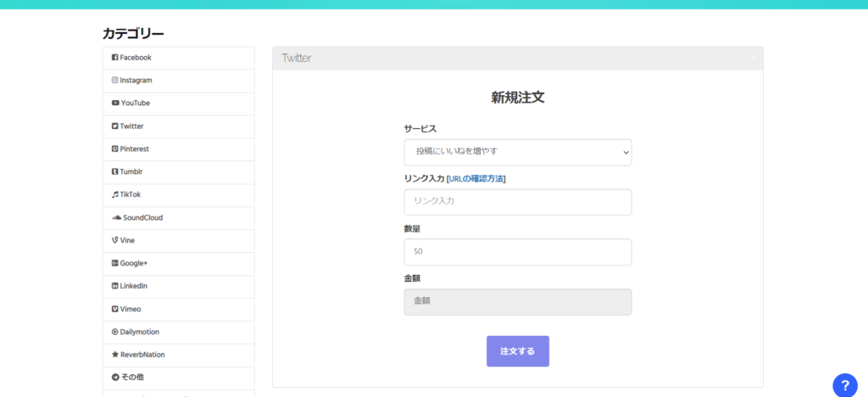Image resolution: width=868 pixels, height=397 pixels.
Task: Click the Tumblr icon in sidebar
Action: (x=115, y=171)
